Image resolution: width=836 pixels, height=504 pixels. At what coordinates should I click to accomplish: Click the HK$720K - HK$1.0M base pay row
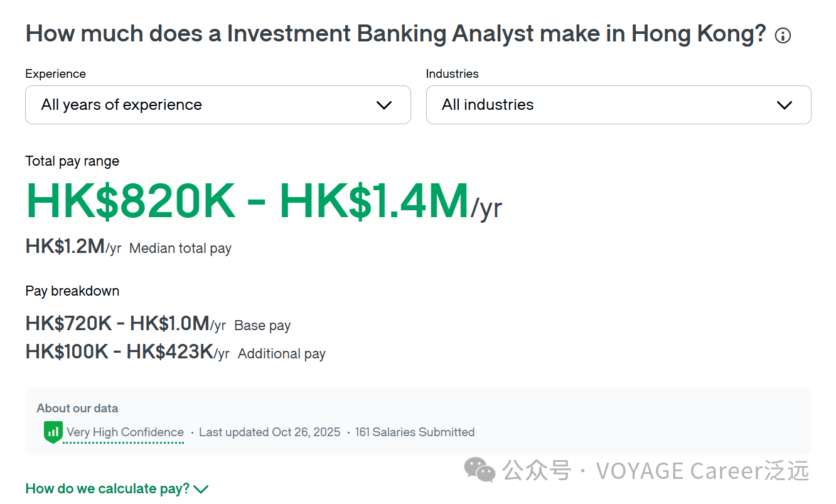[117, 324]
